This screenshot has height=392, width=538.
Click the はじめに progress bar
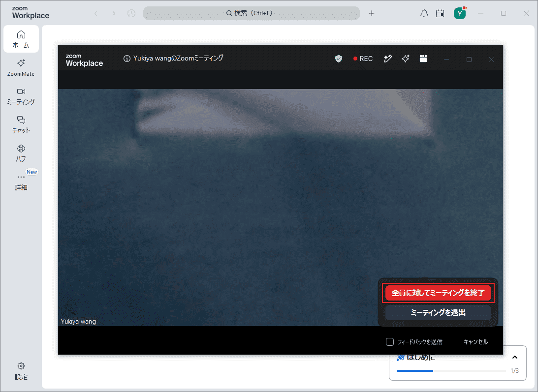click(451, 371)
